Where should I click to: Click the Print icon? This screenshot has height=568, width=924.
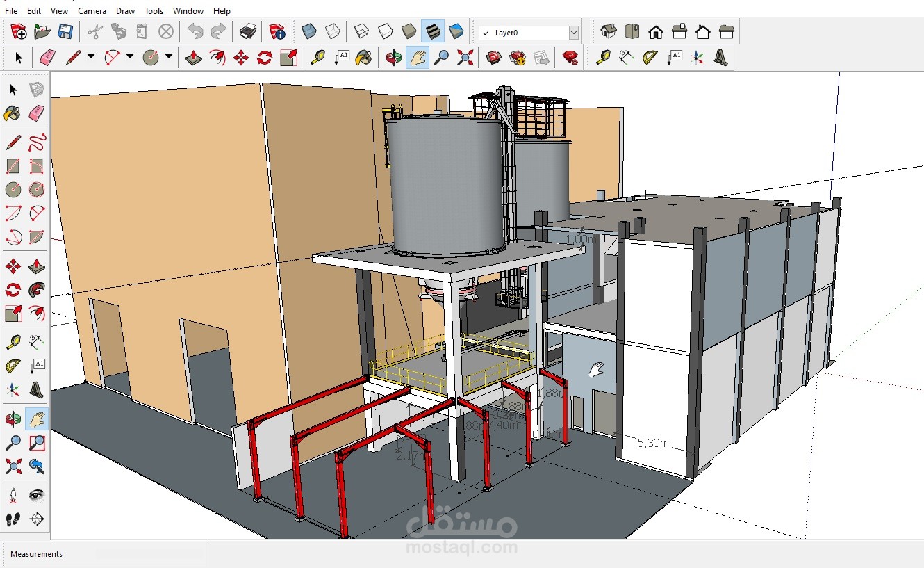point(247,31)
